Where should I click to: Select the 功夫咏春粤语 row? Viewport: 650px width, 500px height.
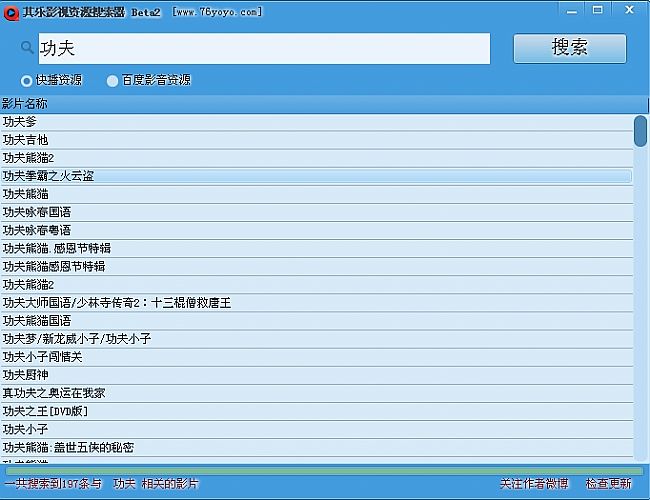317,230
